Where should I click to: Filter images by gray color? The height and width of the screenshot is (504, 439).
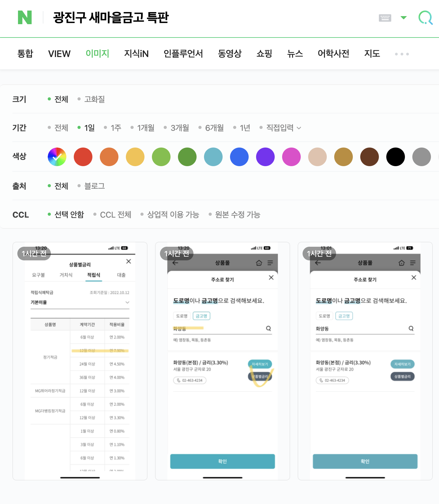pyautogui.click(x=422, y=157)
